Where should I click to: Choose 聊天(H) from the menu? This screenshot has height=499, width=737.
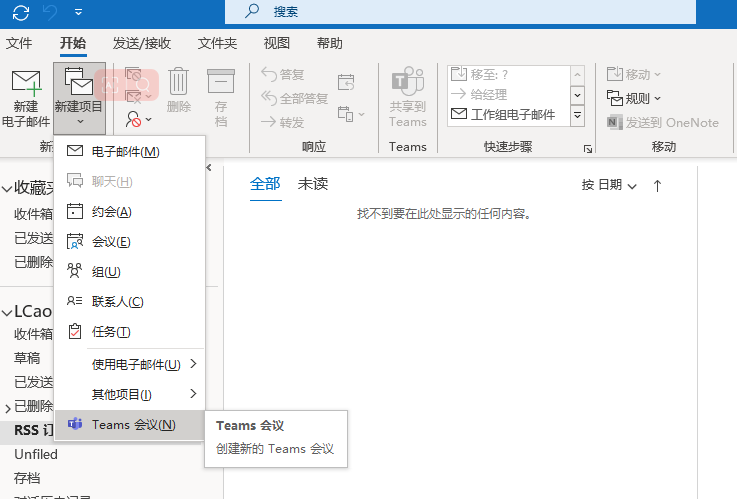point(130,181)
